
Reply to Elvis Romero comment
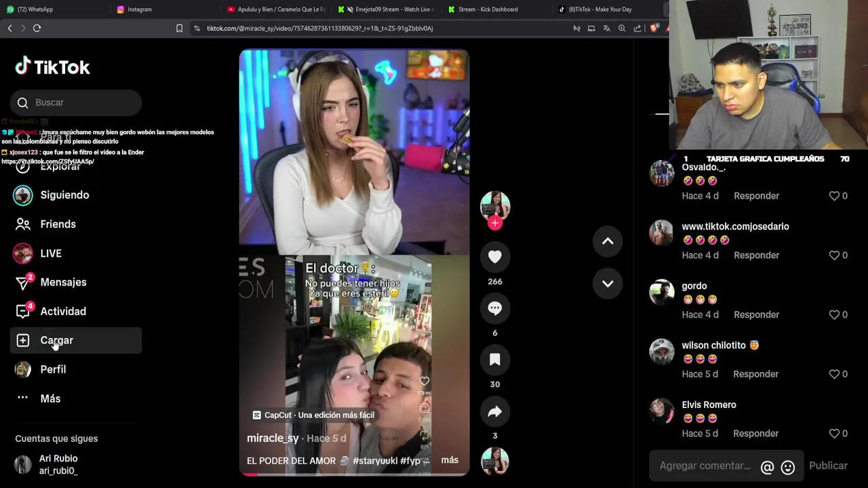755,434
